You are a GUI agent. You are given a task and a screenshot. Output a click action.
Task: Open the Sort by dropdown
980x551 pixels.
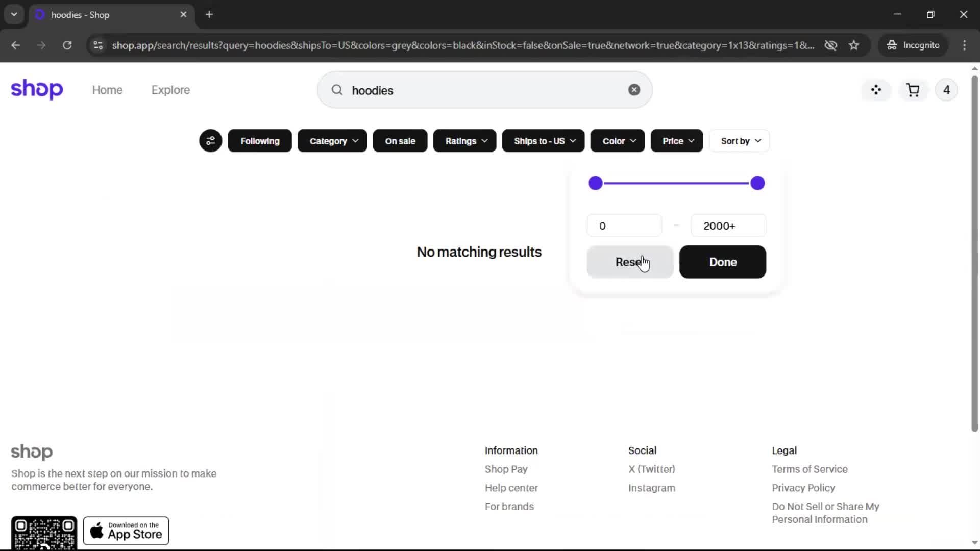tap(740, 141)
